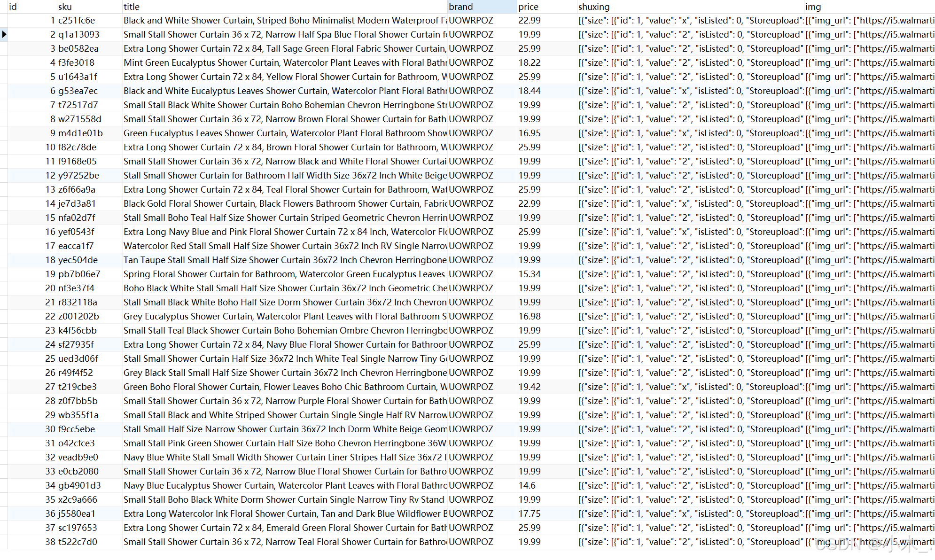Click the price column header
The width and height of the screenshot is (935, 560).
click(528, 7)
